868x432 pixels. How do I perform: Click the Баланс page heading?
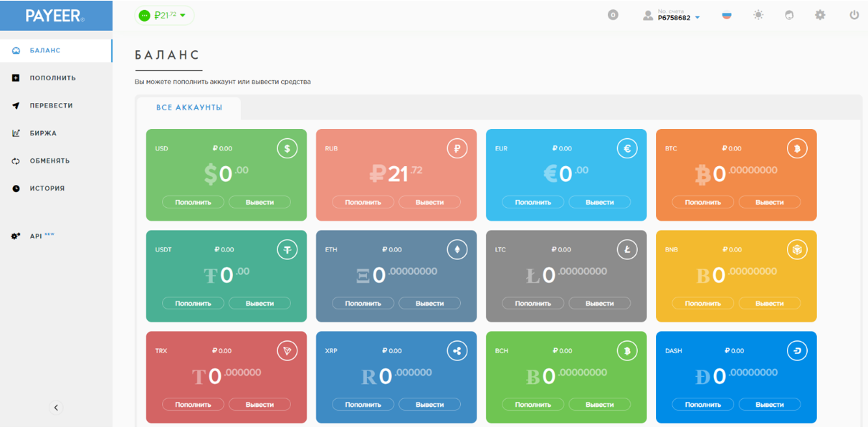tap(167, 55)
